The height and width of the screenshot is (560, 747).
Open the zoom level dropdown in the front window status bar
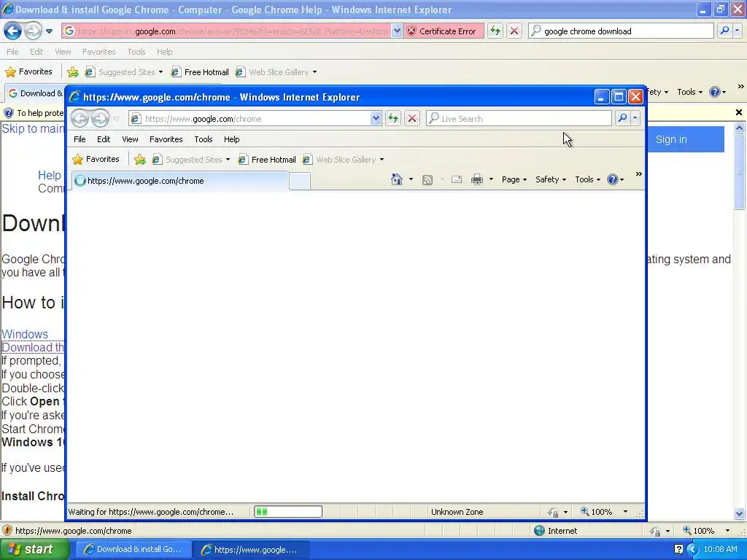click(625, 512)
